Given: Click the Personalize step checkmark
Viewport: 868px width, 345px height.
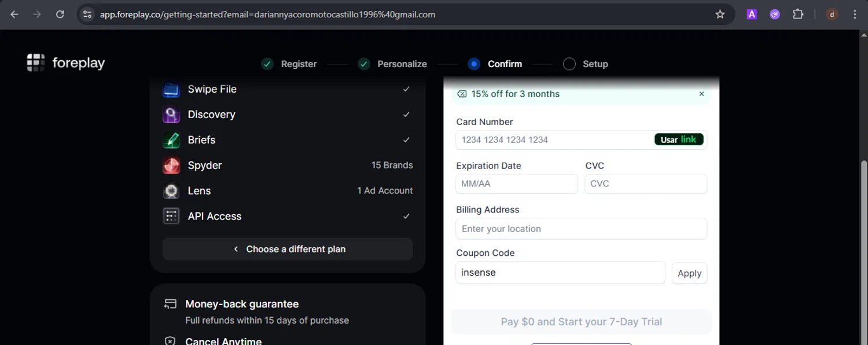Looking at the screenshot, I should click(x=364, y=64).
